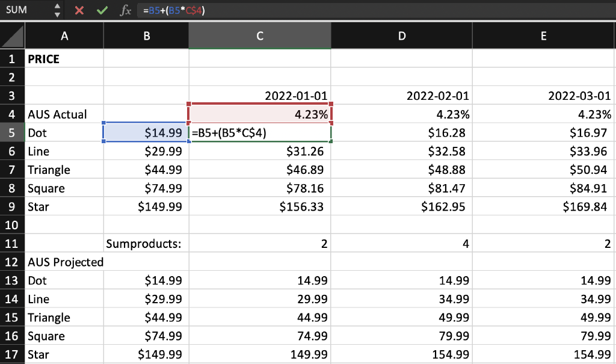Click the Sumproducts: label cell
The height and width of the screenshot is (364, 616).
click(146, 244)
